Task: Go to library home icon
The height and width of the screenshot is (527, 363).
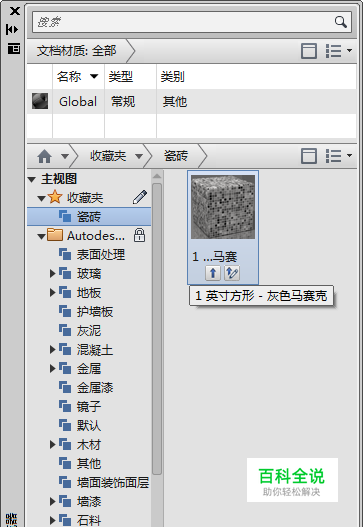Action: [44, 156]
